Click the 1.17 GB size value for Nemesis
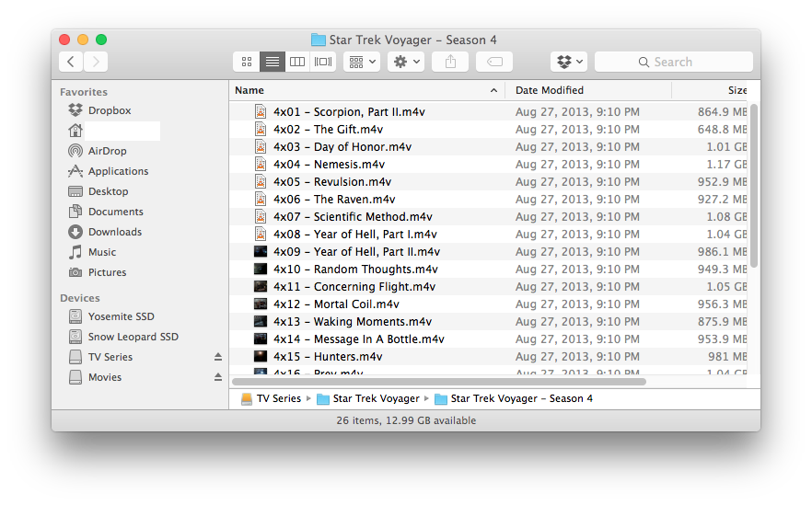This screenshot has width=812, height=505. pos(726,165)
